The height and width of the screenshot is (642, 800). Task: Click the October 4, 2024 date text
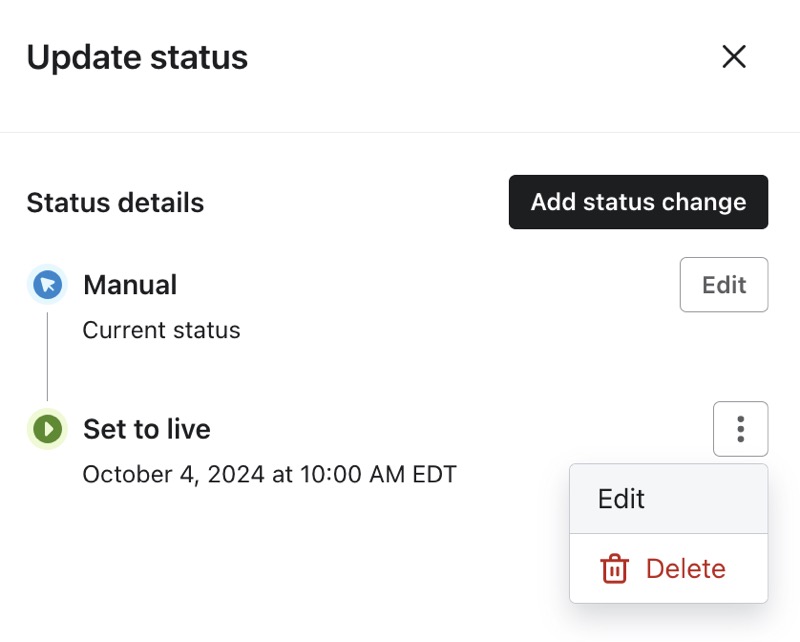coord(174,474)
